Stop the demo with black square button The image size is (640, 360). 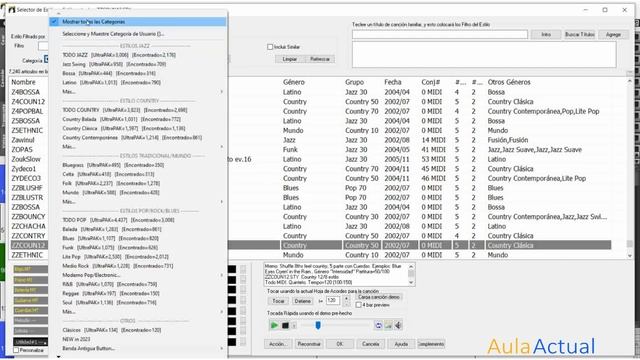(285, 325)
